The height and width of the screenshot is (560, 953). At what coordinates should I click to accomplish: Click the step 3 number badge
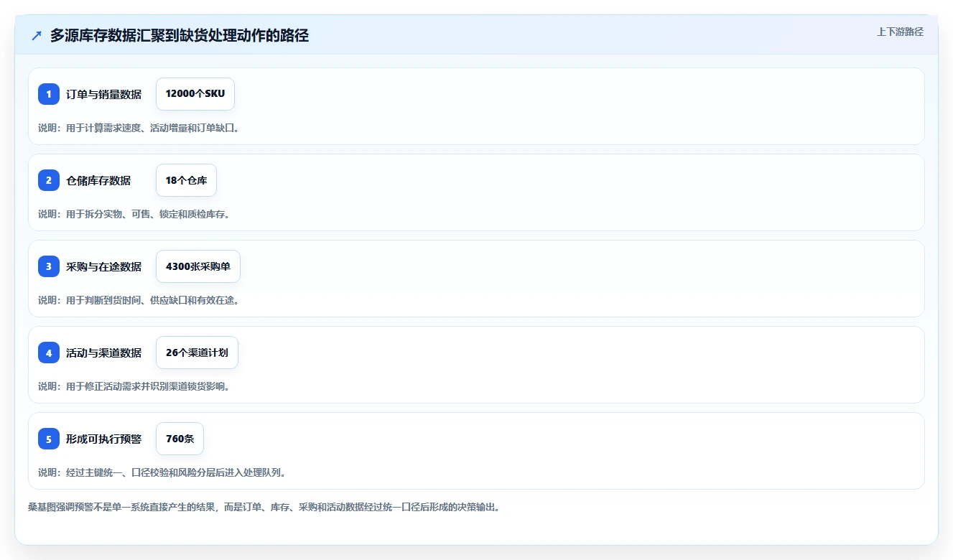point(49,266)
